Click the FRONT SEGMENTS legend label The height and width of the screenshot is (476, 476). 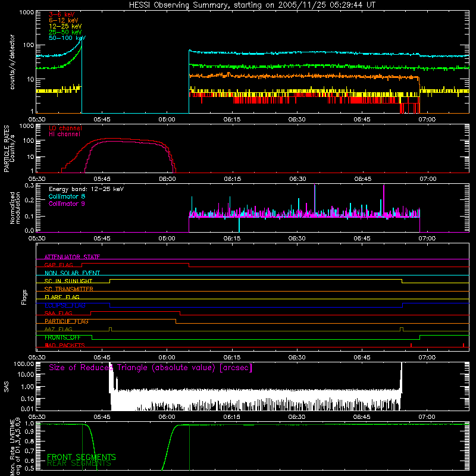coord(82,457)
